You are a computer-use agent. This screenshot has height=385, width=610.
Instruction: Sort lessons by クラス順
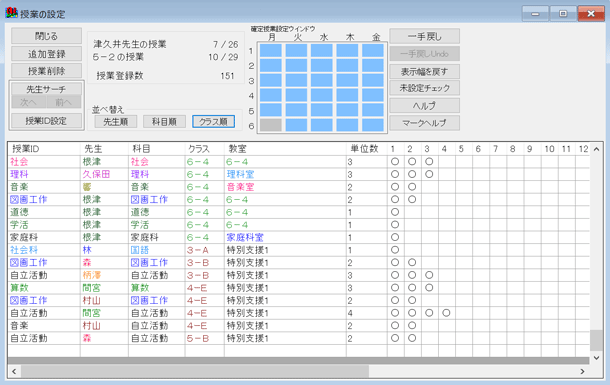click(213, 122)
